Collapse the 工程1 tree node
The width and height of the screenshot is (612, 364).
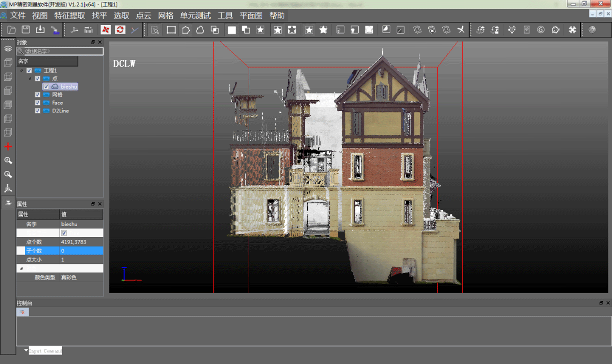(22, 70)
